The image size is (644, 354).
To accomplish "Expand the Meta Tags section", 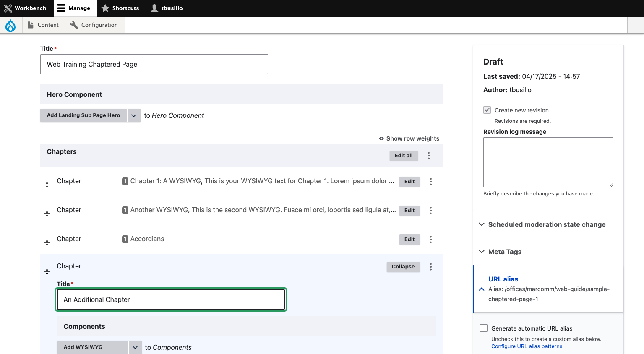I will click(548, 252).
